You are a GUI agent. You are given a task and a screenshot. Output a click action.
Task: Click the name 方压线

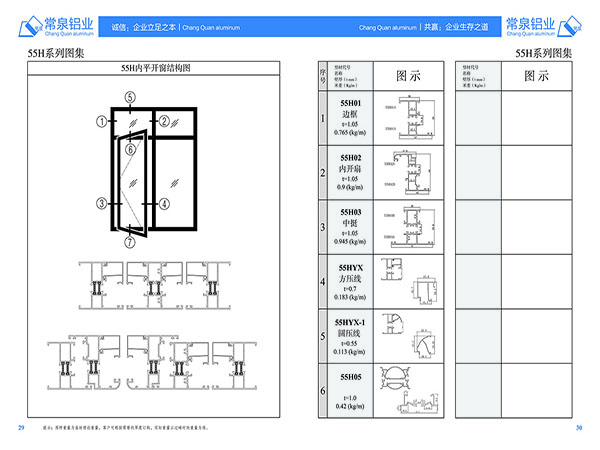click(x=350, y=279)
